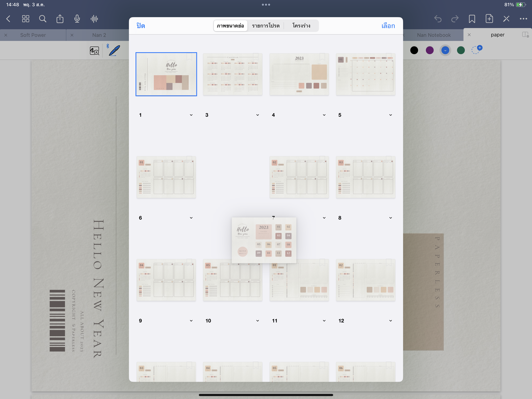The height and width of the screenshot is (399, 532).
Task: Select the blue pen tool
Action: coord(114,50)
